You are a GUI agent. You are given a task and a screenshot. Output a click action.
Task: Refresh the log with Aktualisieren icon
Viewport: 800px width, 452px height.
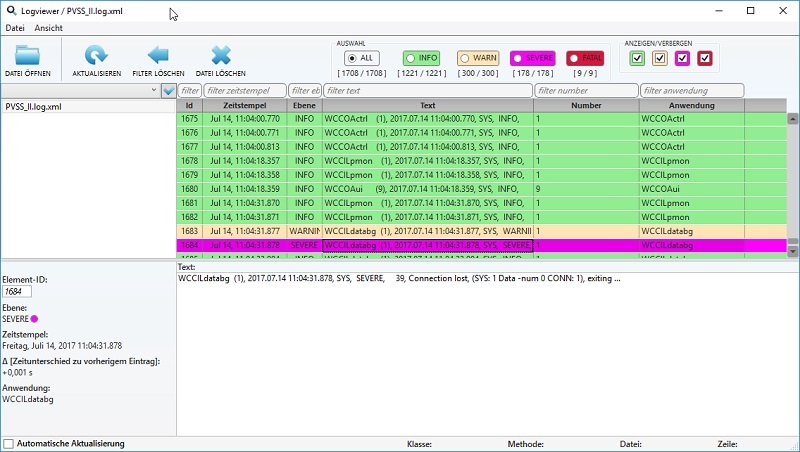(x=97, y=60)
